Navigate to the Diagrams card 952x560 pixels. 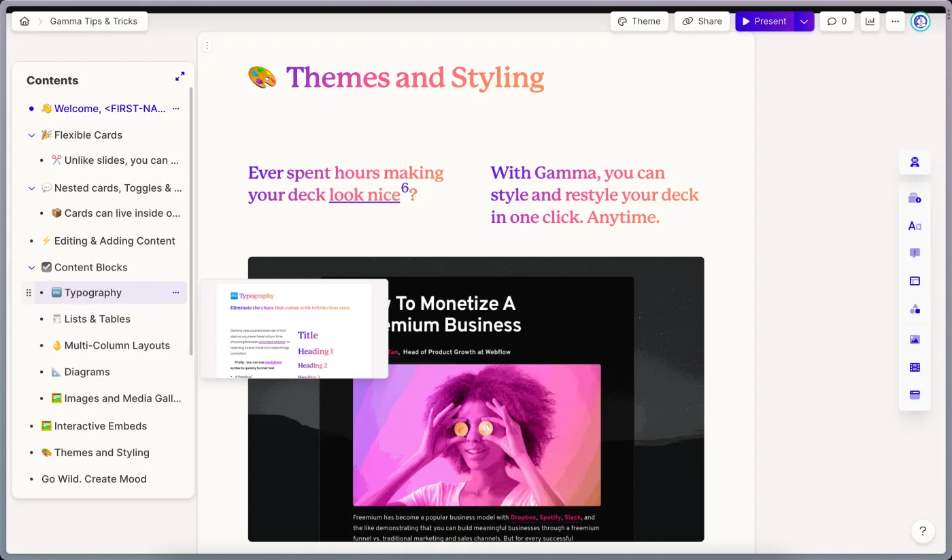(x=80, y=372)
